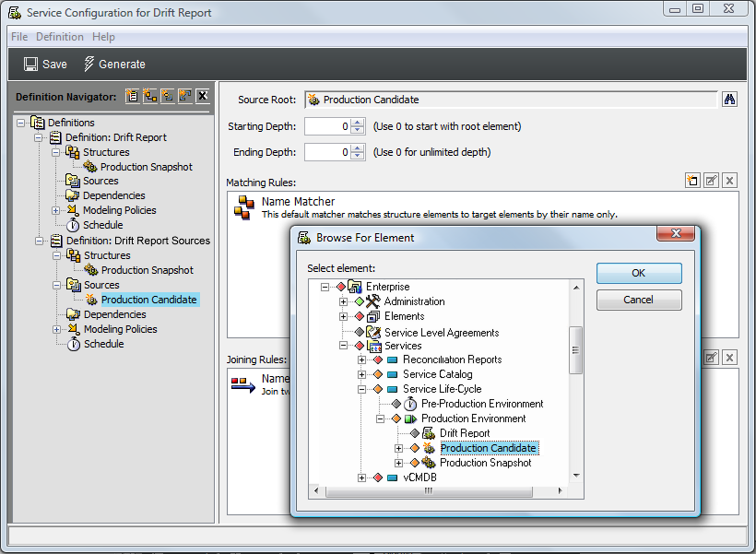Decrease Ending Depth with down arrow
The height and width of the screenshot is (554, 756).
[x=358, y=156]
